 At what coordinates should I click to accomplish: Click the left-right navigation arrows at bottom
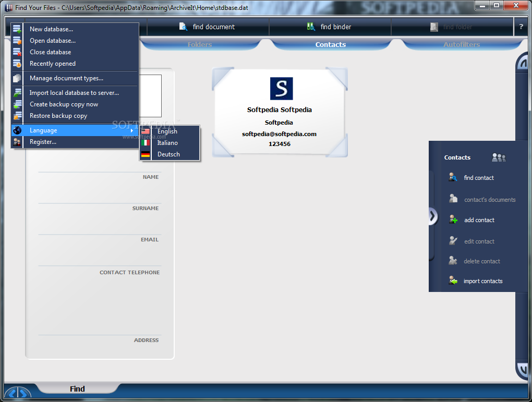[17, 394]
